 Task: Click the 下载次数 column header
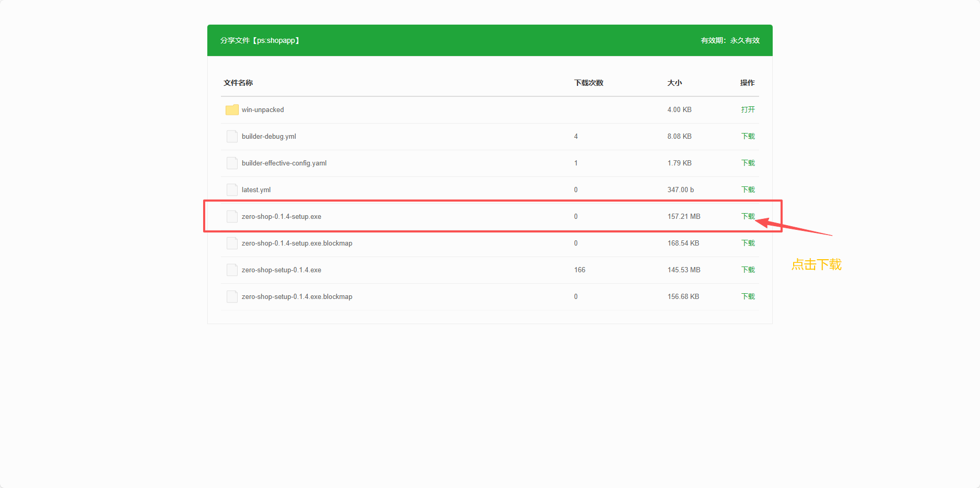point(588,83)
